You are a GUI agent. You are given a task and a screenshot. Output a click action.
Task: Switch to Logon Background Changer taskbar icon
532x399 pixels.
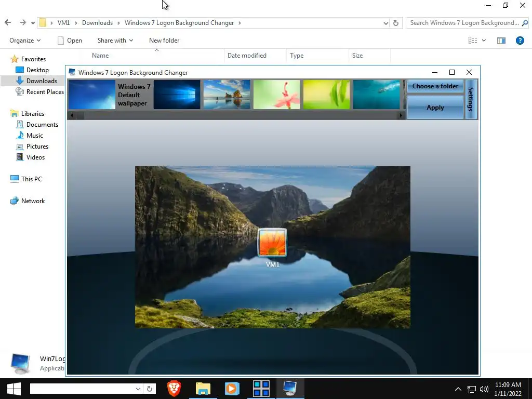(x=290, y=389)
